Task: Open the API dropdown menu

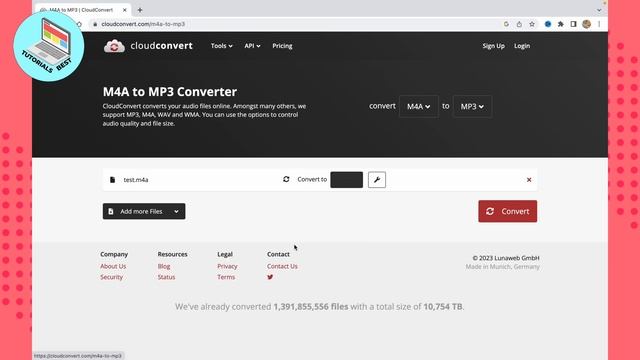Action: [x=252, y=46]
